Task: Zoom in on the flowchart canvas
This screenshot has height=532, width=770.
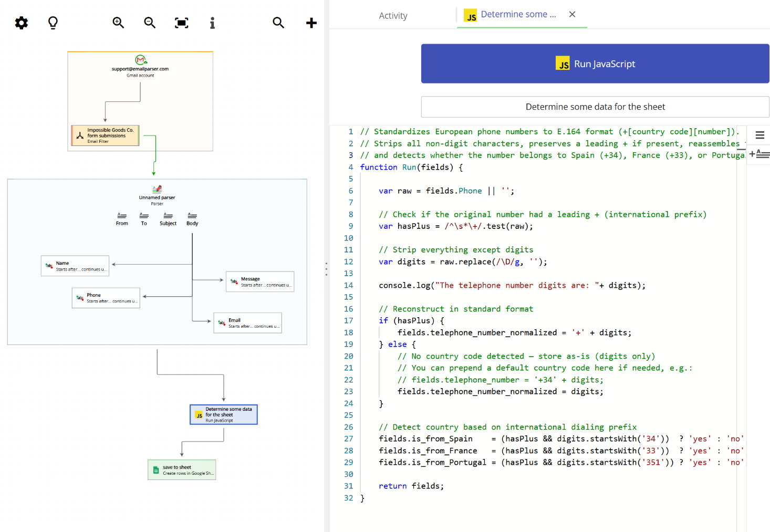Action: 118,23
